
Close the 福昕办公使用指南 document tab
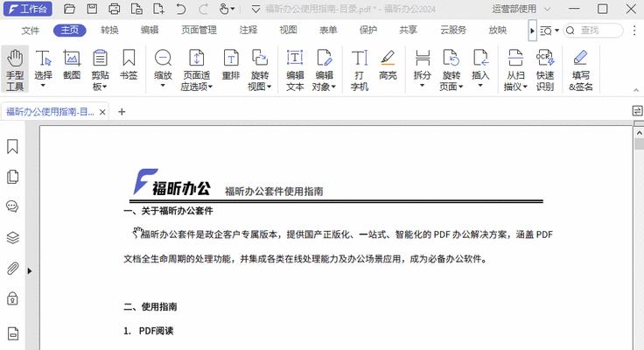(102, 112)
